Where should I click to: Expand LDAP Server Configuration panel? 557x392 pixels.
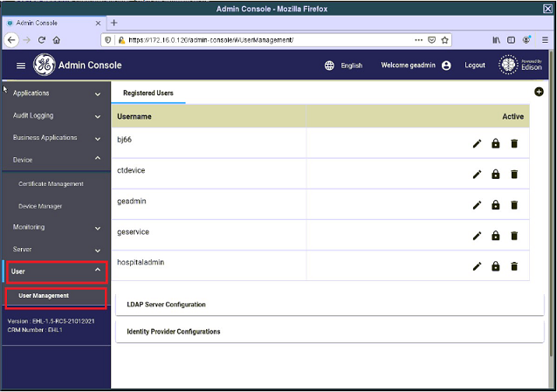(328, 305)
